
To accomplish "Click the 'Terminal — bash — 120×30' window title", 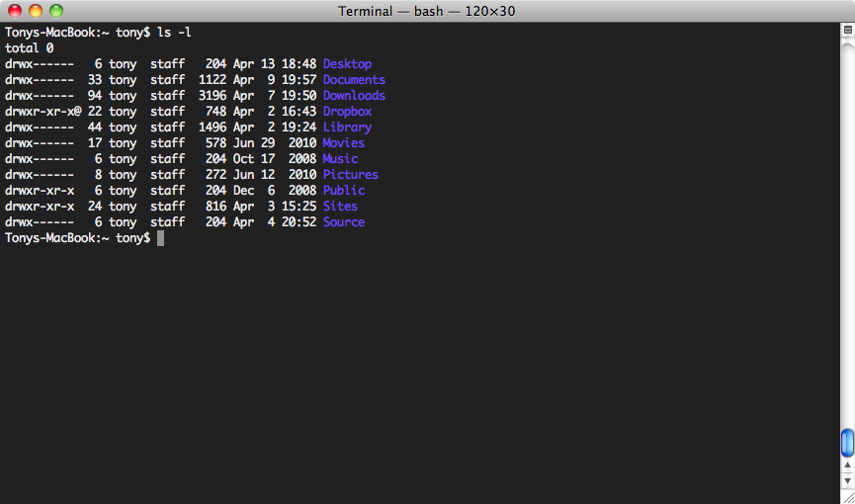I will [x=426, y=11].
